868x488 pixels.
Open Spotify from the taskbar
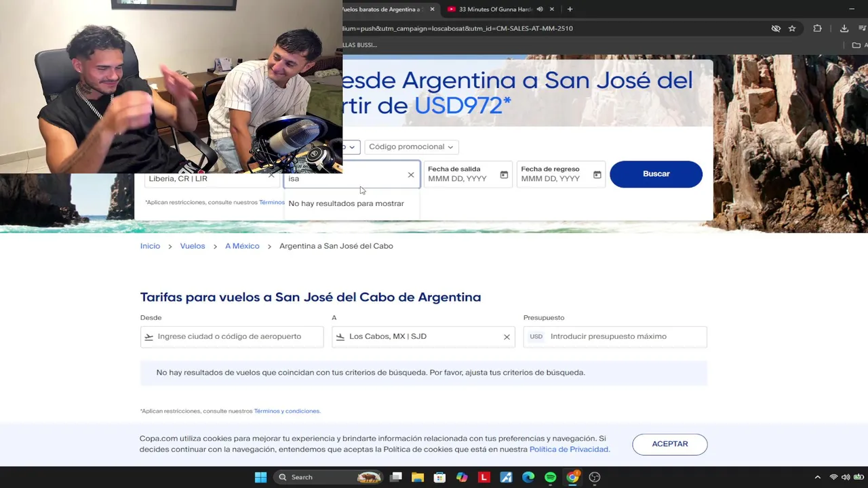click(550, 477)
